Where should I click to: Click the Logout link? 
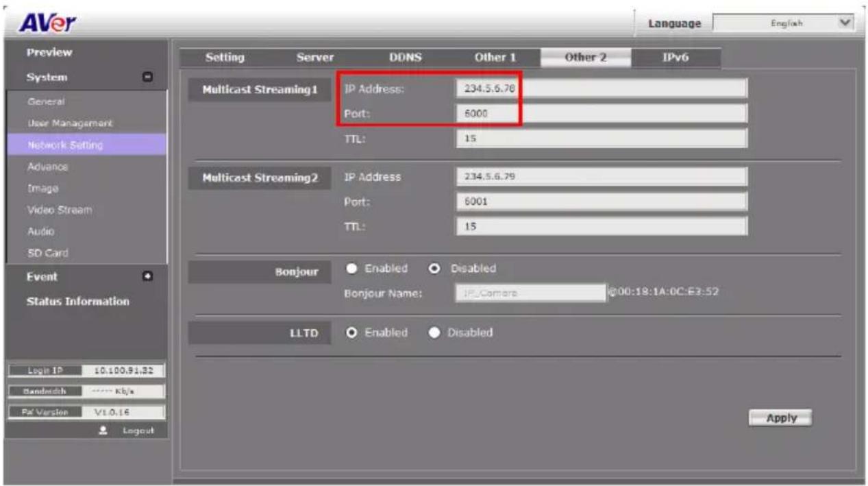pos(139,430)
